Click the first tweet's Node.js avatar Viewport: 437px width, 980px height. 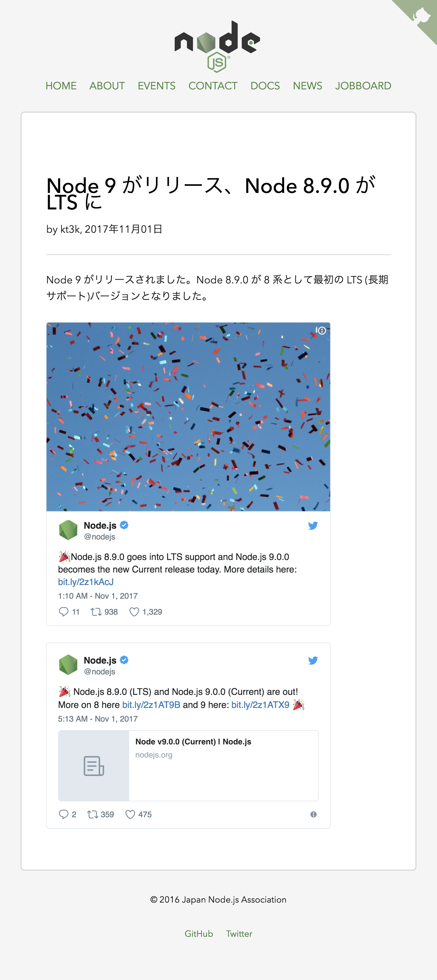[x=69, y=530]
